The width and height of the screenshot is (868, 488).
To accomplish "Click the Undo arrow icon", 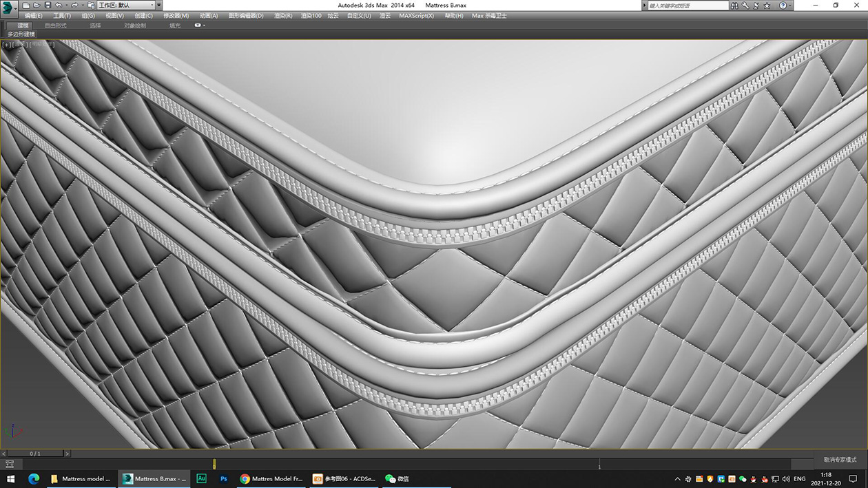I will click(x=58, y=6).
